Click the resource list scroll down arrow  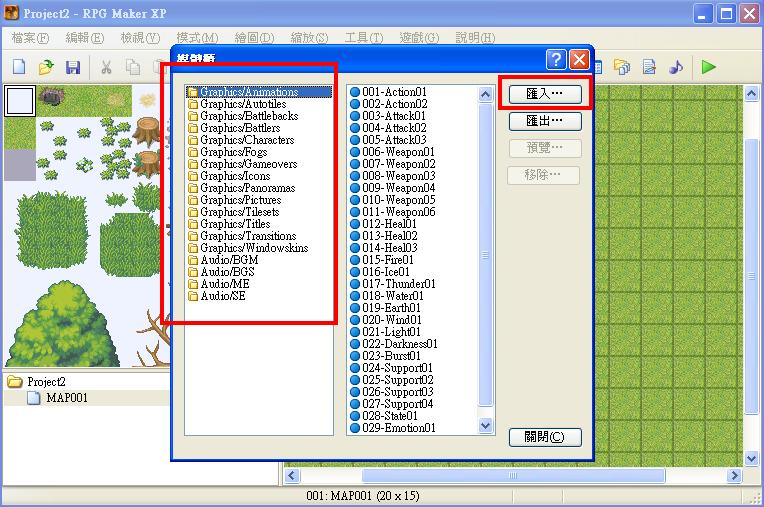pos(485,426)
